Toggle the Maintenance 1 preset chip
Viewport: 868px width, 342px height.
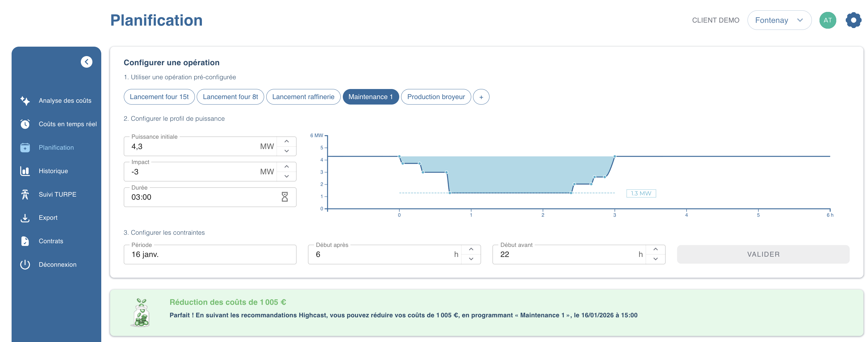370,97
